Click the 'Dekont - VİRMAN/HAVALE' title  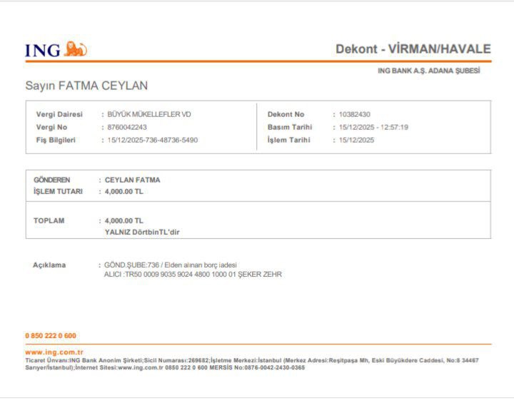[413, 49]
